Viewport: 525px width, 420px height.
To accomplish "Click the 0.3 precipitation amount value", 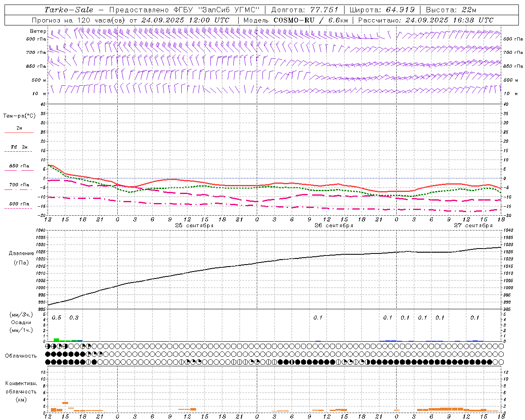I will point(74,318).
